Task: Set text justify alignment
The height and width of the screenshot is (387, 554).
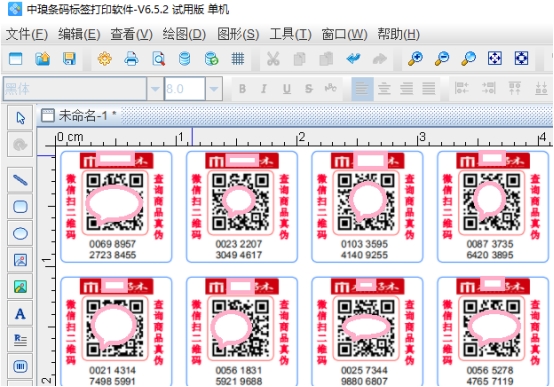Action: pos(429,88)
